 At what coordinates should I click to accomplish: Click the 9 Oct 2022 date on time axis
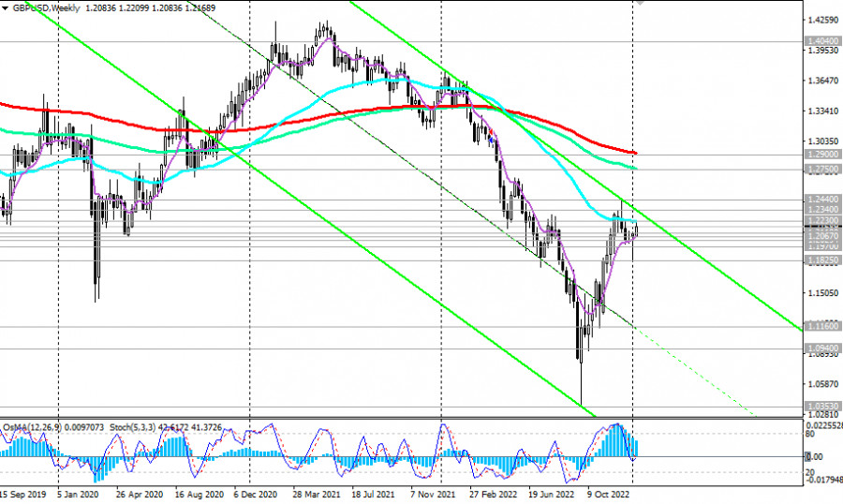pos(608,495)
